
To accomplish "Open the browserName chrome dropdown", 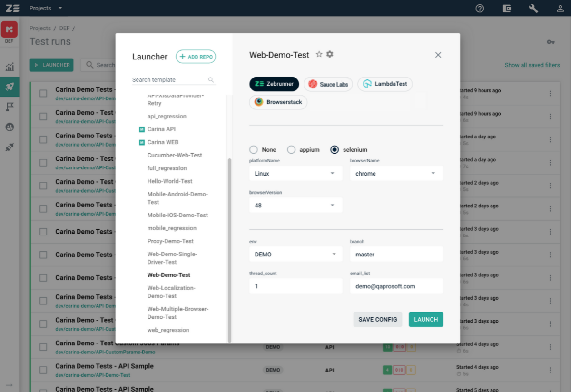I will pyautogui.click(x=396, y=173).
